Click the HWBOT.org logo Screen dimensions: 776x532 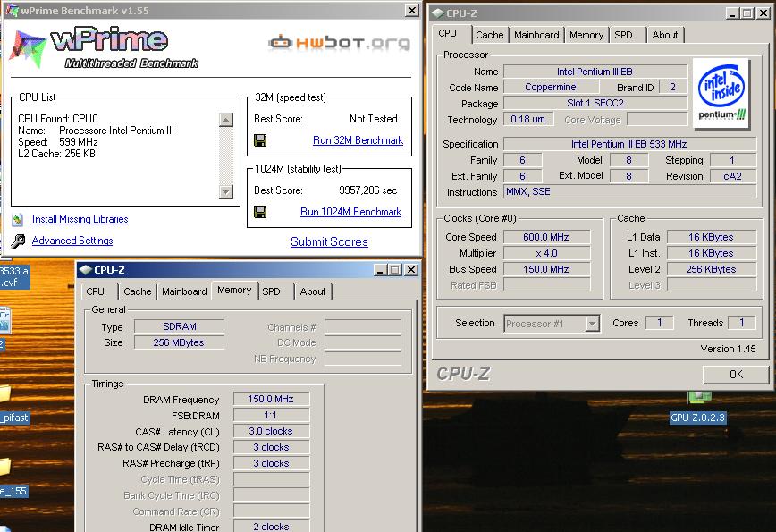(x=340, y=43)
